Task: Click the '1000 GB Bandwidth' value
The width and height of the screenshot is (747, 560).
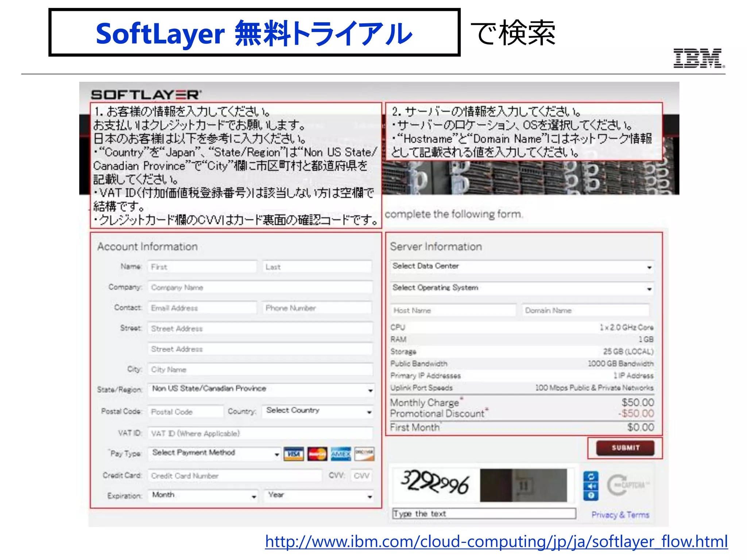Action: click(621, 363)
